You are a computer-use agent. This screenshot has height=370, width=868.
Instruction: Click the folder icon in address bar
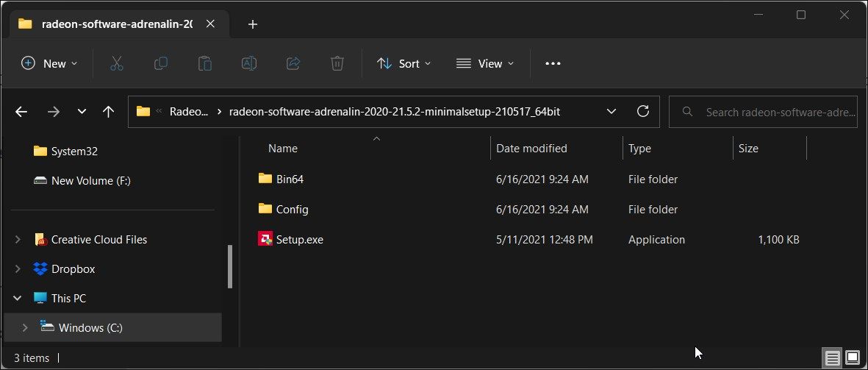[x=143, y=111]
